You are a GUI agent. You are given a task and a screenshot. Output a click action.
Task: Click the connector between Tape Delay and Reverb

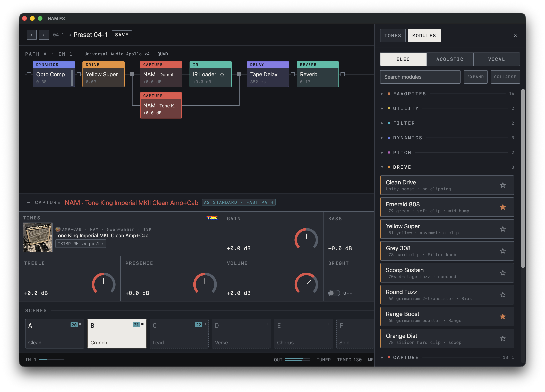[293, 74]
